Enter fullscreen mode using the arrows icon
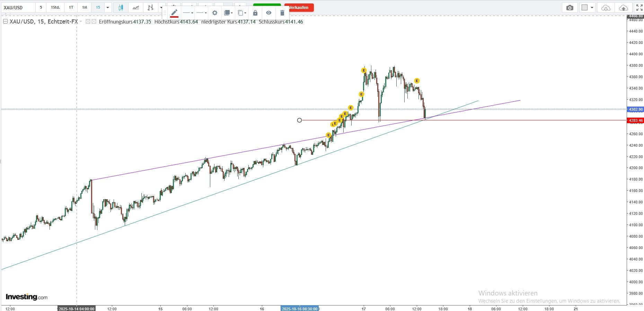Screen dimensions: 644x311 (x=639, y=8)
